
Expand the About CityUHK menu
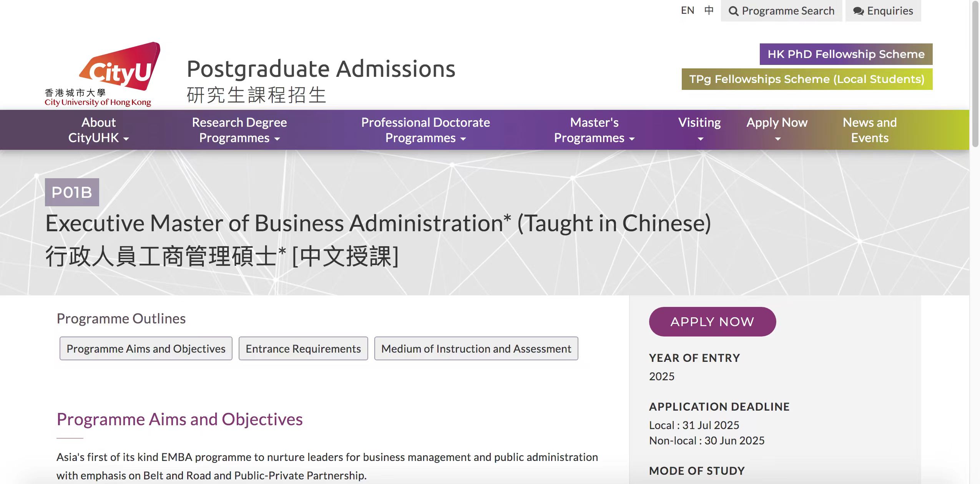click(x=98, y=130)
